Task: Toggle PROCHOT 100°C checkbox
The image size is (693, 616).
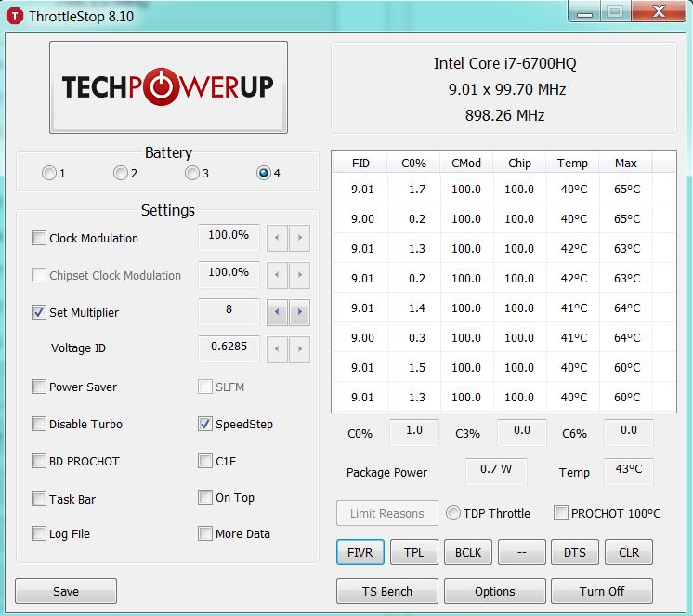Action: 561,513
